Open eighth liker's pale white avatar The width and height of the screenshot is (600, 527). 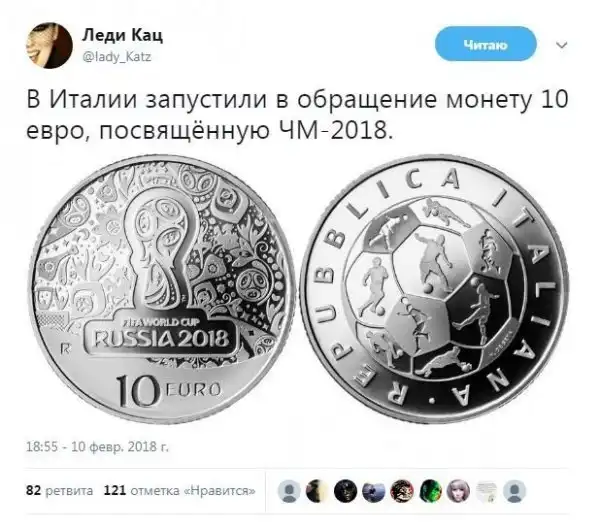point(487,491)
